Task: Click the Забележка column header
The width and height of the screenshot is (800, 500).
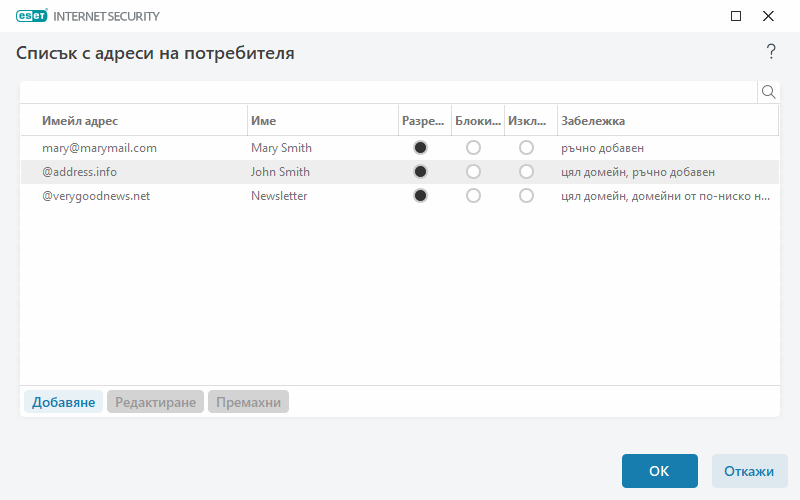Action: pyautogui.click(x=665, y=121)
